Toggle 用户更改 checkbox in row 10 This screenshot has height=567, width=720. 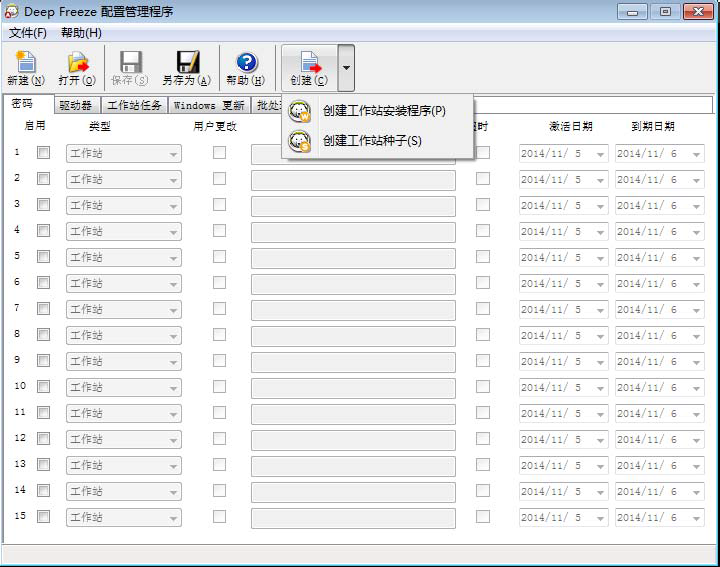click(x=219, y=387)
